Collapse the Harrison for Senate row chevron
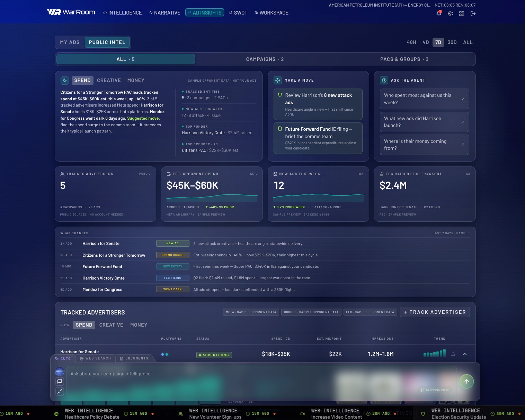 (x=465, y=354)
